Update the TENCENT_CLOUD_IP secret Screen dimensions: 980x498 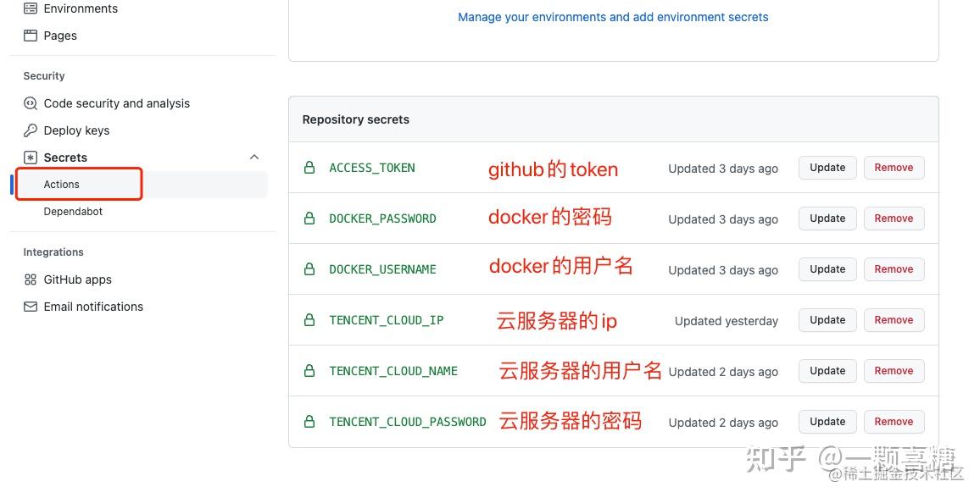point(827,319)
